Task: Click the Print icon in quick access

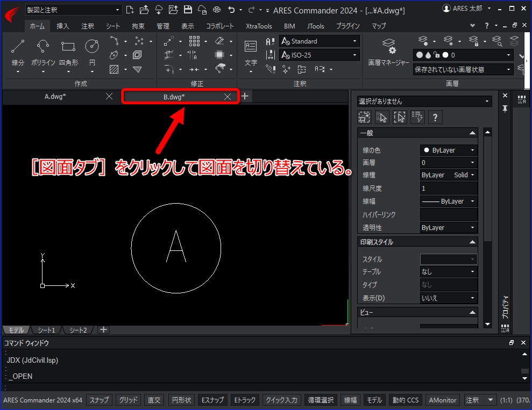Action: (x=216, y=10)
